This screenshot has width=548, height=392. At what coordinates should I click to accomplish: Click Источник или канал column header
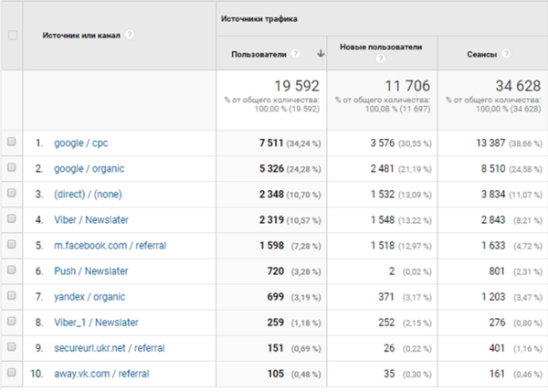point(81,36)
